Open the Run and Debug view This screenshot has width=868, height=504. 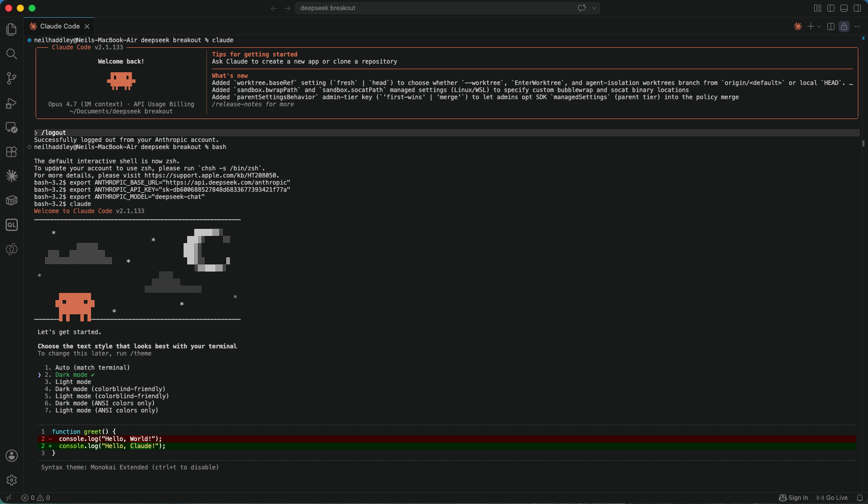coord(11,103)
